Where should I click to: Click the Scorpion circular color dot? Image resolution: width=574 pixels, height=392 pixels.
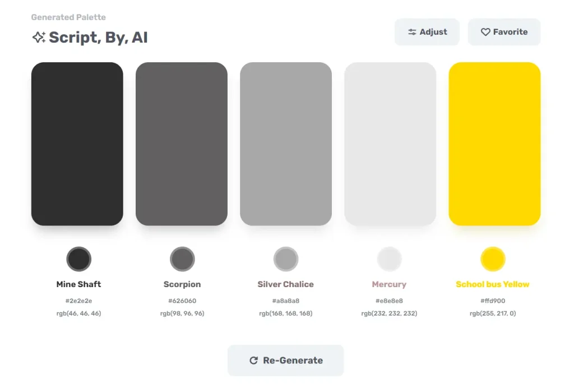(x=182, y=259)
